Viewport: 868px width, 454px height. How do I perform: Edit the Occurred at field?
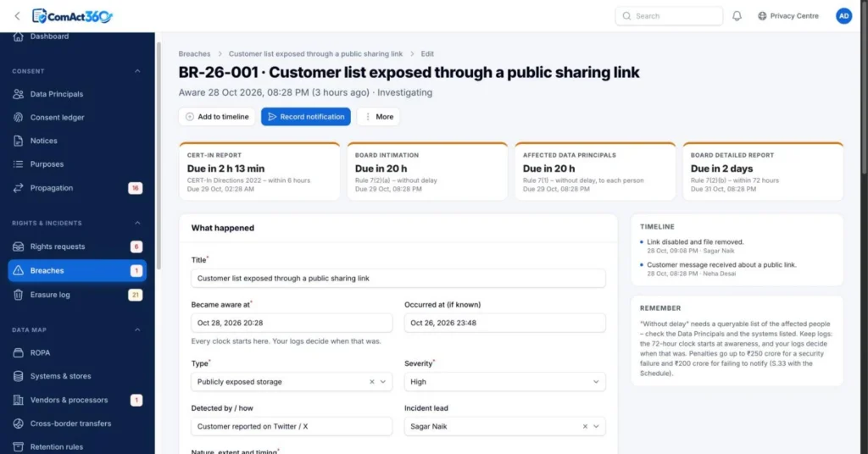coord(505,323)
